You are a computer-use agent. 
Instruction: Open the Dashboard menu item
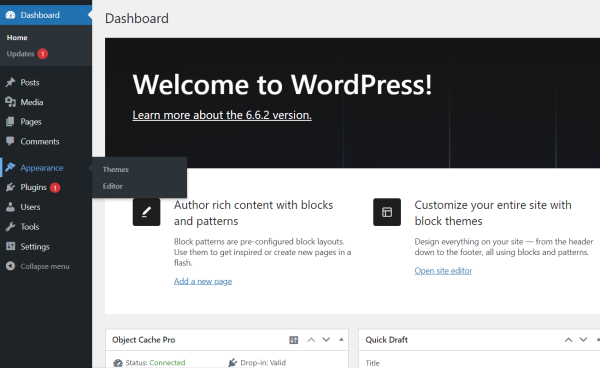46,15
